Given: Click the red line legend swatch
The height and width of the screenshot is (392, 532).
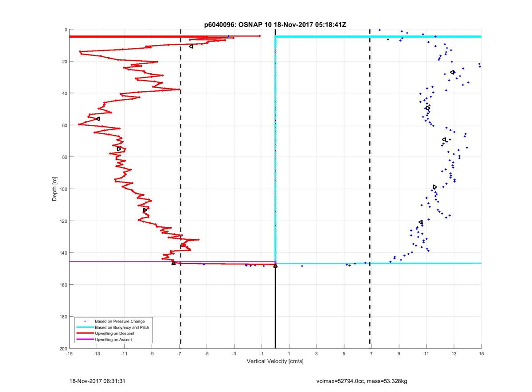Looking at the screenshot, I should (85, 333).
